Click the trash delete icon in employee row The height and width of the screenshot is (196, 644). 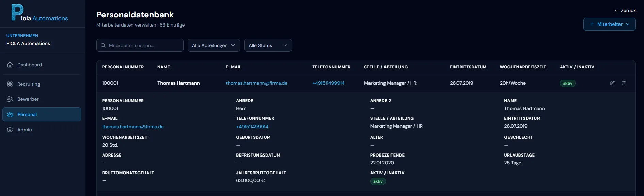click(623, 83)
